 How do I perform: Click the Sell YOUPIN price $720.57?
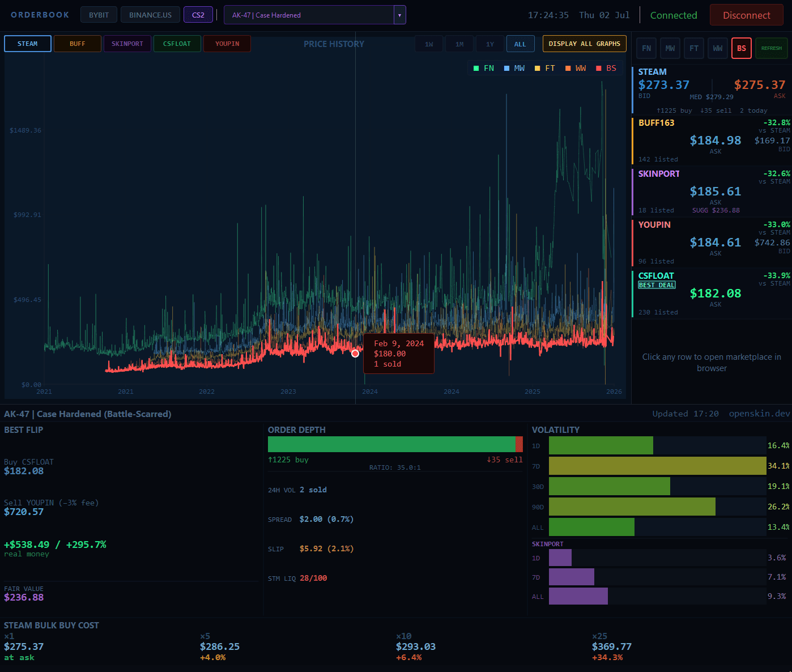[x=24, y=512]
